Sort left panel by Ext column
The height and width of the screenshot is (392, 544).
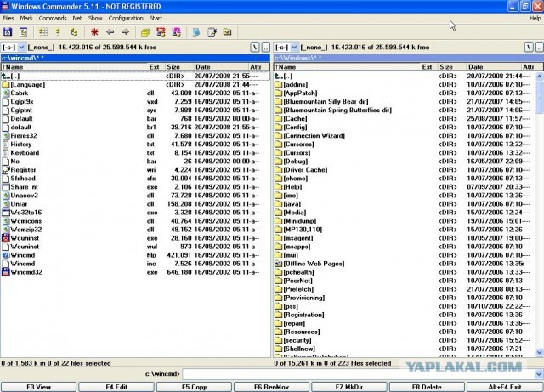[156, 67]
